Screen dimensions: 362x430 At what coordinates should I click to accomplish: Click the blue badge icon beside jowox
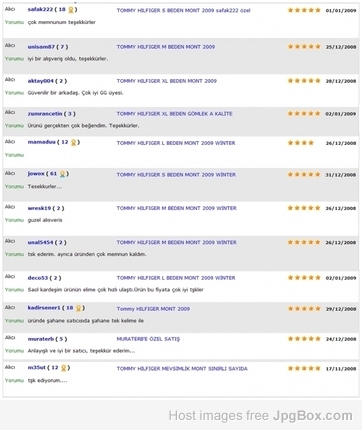62,174
